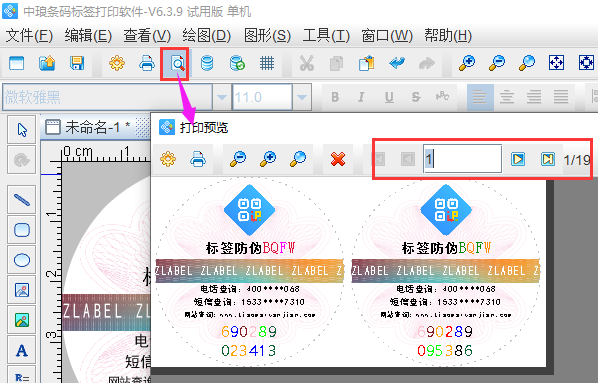Open the 文件(F) menu
598x383 pixels.
[29, 36]
